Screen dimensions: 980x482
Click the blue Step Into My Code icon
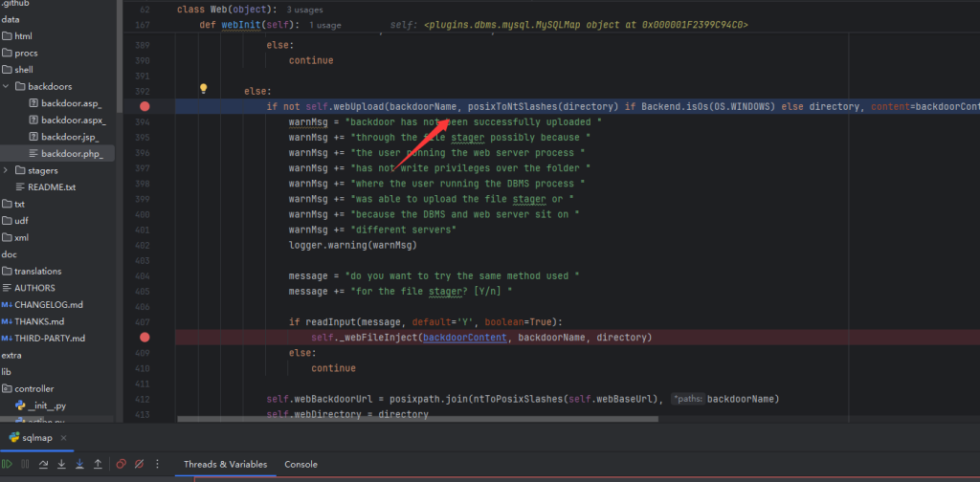pyautogui.click(x=80, y=464)
